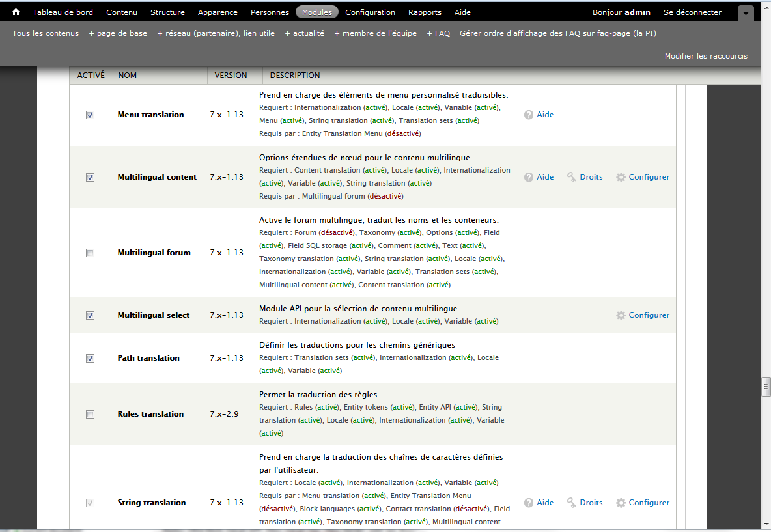The width and height of the screenshot is (771, 532).
Task: Click the Droits key icon for Multilingual content
Action: [x=572, y=177]
